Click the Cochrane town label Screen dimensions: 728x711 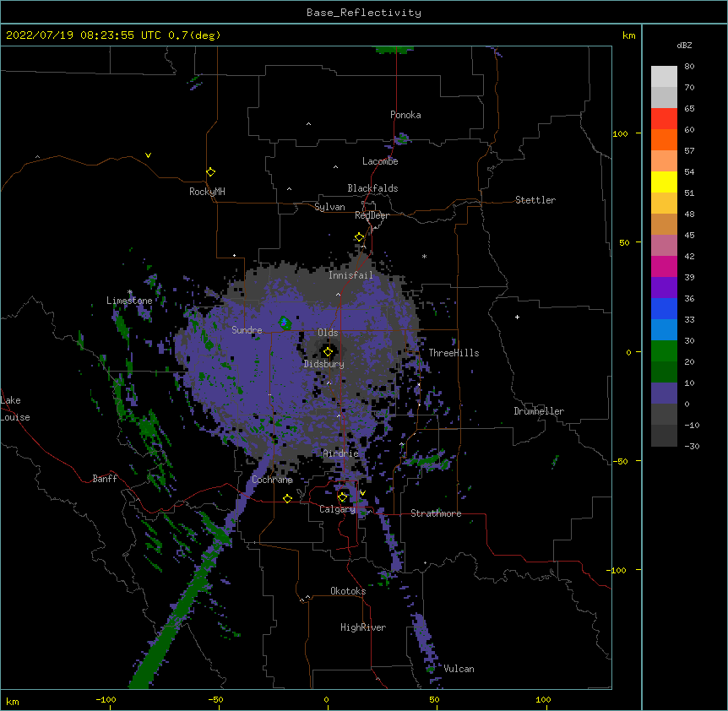point(272,480)
